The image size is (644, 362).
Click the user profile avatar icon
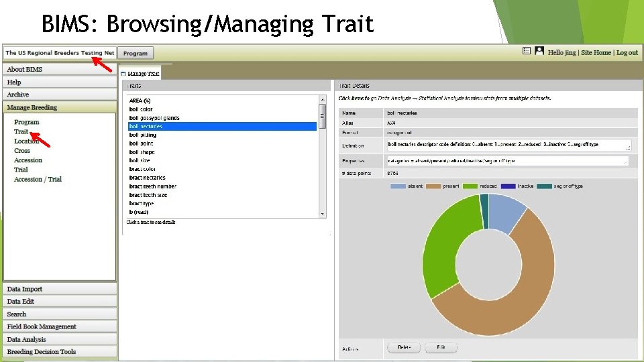[x=539, y=51]
